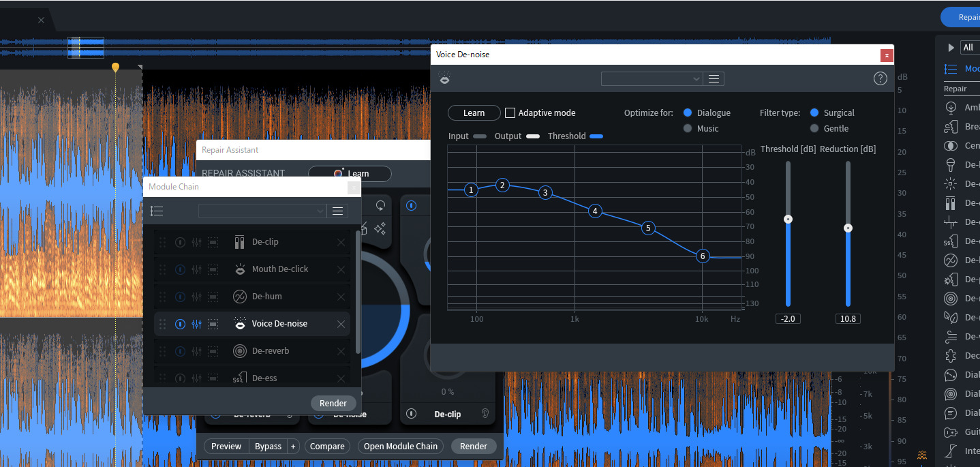Click the orange playhead marker above the waveform
Image resolution: width=980 pixels, height=467 pixels.
(115, 67)
